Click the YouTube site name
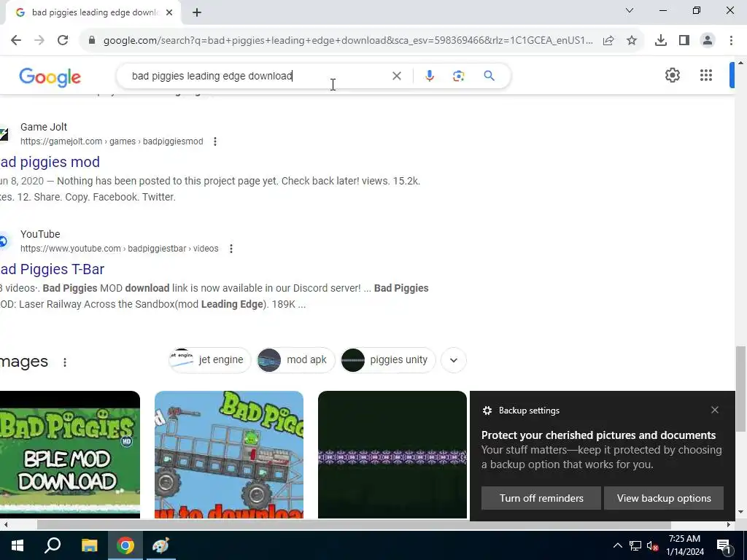This screenshot has width=747, height=560. click(x=40, y=234)
